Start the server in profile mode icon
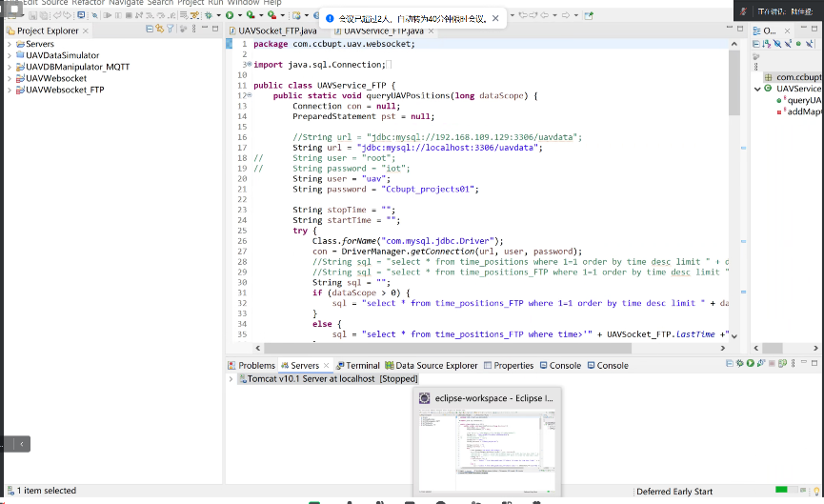 761,363
